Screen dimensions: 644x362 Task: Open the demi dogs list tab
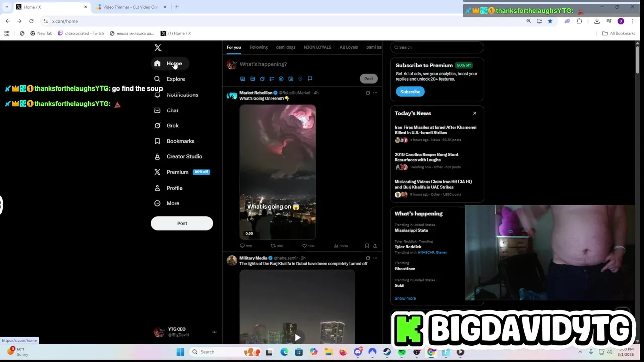coord(286,47)
